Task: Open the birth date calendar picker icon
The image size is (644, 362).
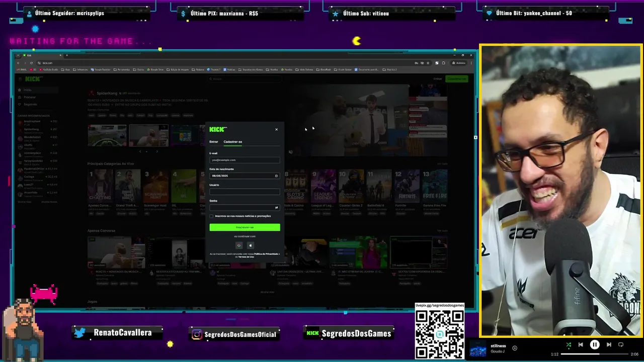Action: pyautogui.click(x=276, y=176)
